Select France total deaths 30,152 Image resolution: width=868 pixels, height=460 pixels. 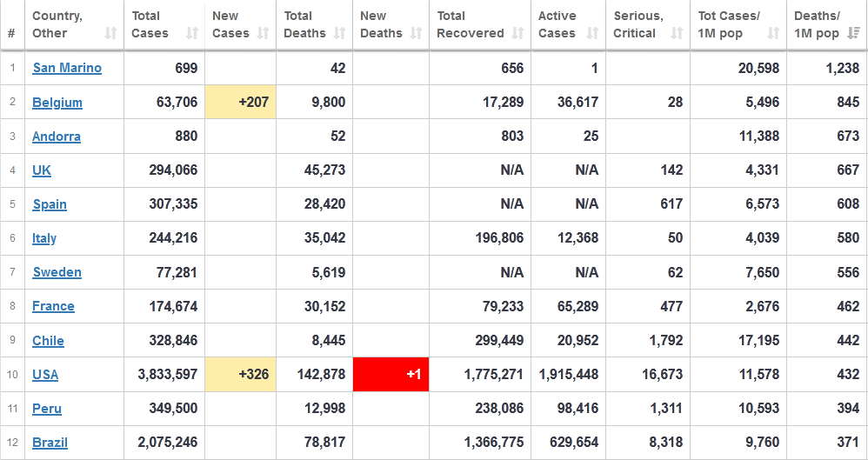(x=325, y=306)
